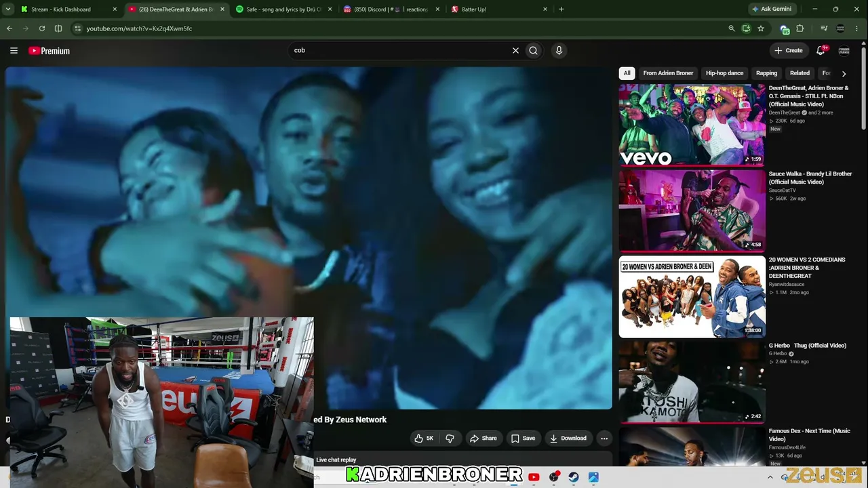The image size is (868, 488).
Task: Open the STILL Official Music Video thumbnail
Action: 692,125
